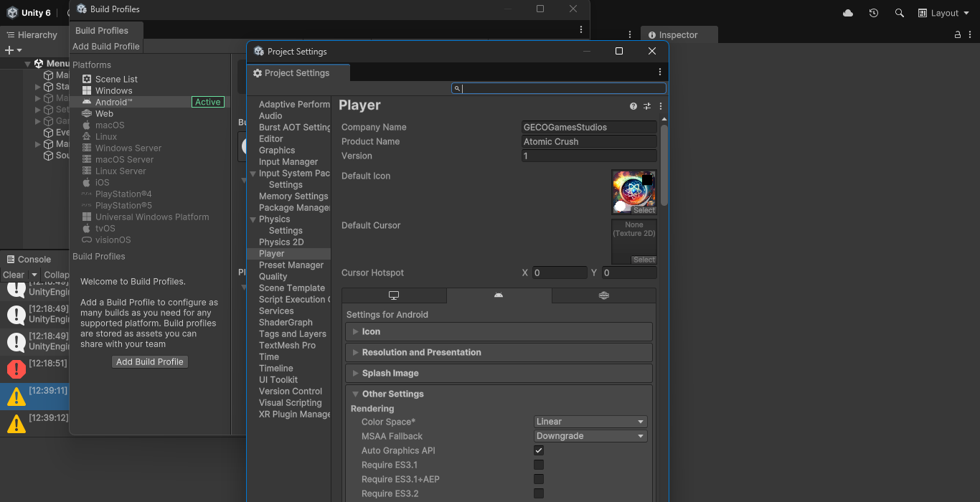The height and width of the screenshot is (502, 980).
Task: Select the Windows platform icon
Action: [x=87, y=90]
